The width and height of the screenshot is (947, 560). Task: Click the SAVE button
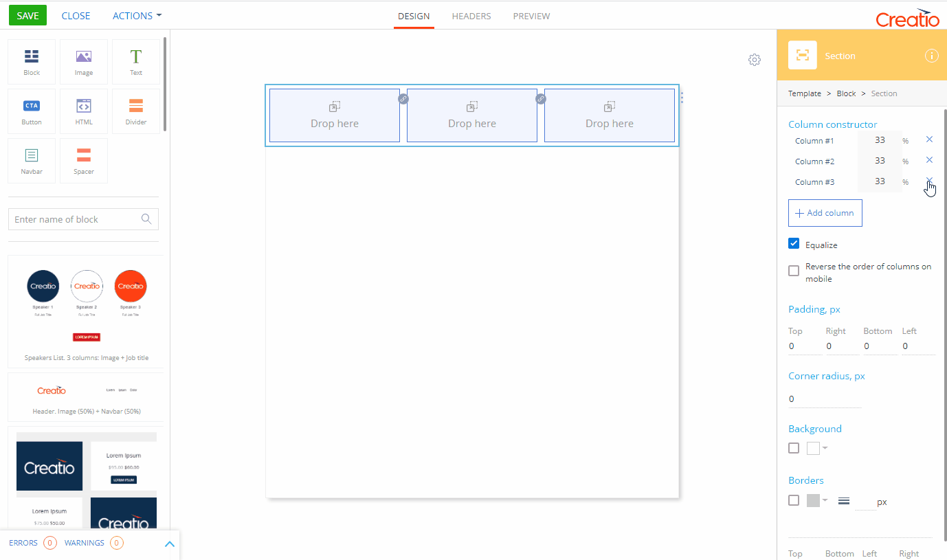27,15
